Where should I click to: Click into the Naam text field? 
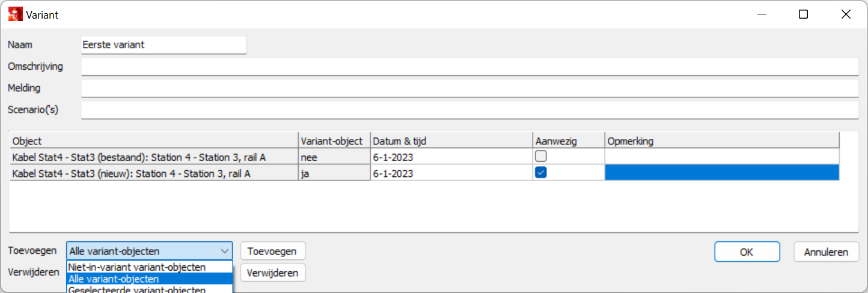pyautogui.click(x=164, y=45)
